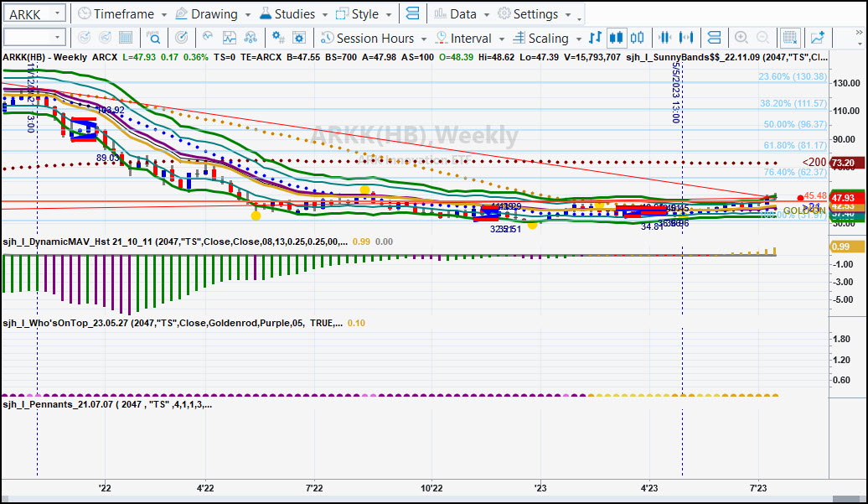Open the Settings menu

click(535, 14)
